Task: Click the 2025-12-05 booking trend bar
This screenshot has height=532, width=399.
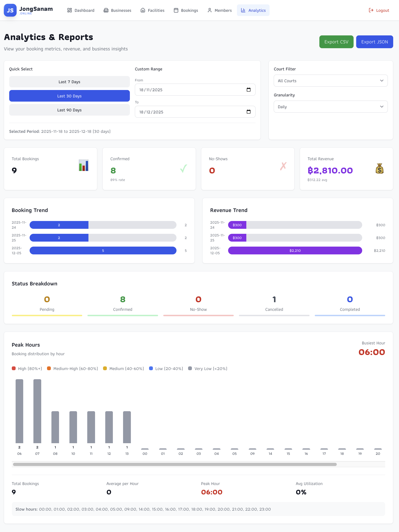Action: (103, 251)
